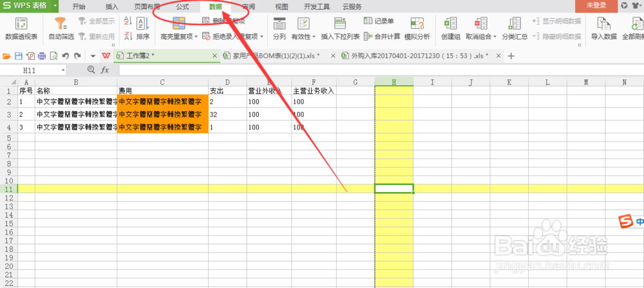Click the 高亮重复项 highlight duplicates icon
The width and height of the screenshot is (644, 288).
(178, 24)
